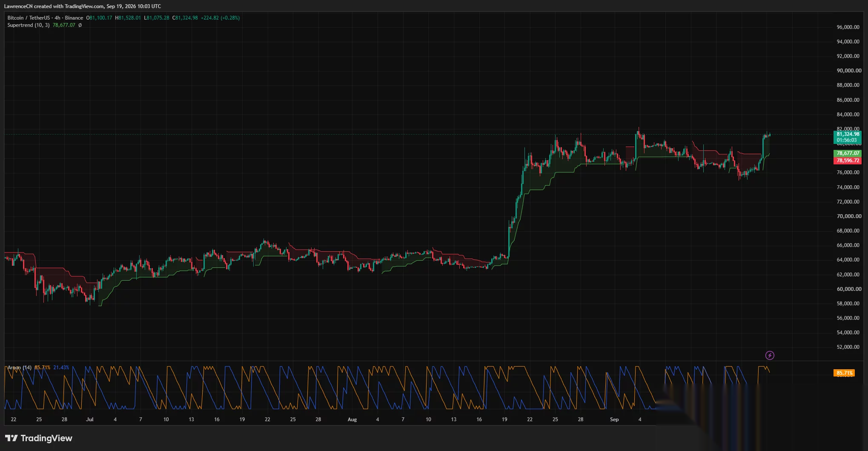Image resolution: width=868 pixels, height=451 pixels.
Task: Click the ø symbol beside Supertrend values
Action: point(80,25)
